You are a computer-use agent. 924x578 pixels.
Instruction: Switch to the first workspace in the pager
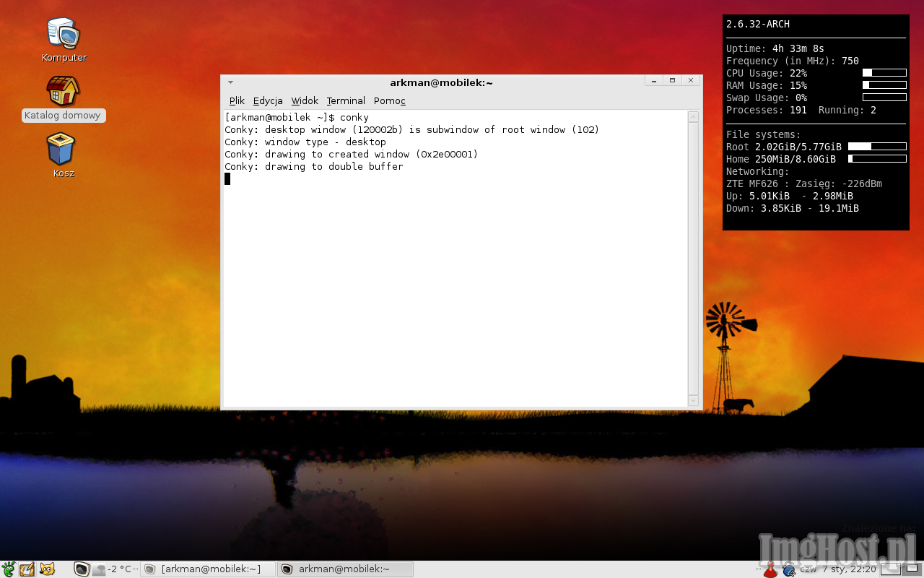pyautogui.click(x=890, y=569)
